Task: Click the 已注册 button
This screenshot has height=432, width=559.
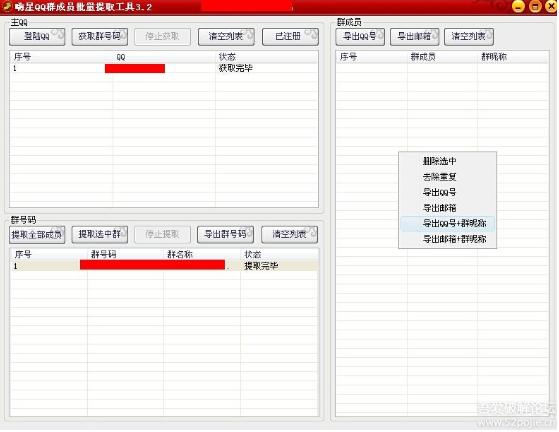Action: (x=290, y=37)
